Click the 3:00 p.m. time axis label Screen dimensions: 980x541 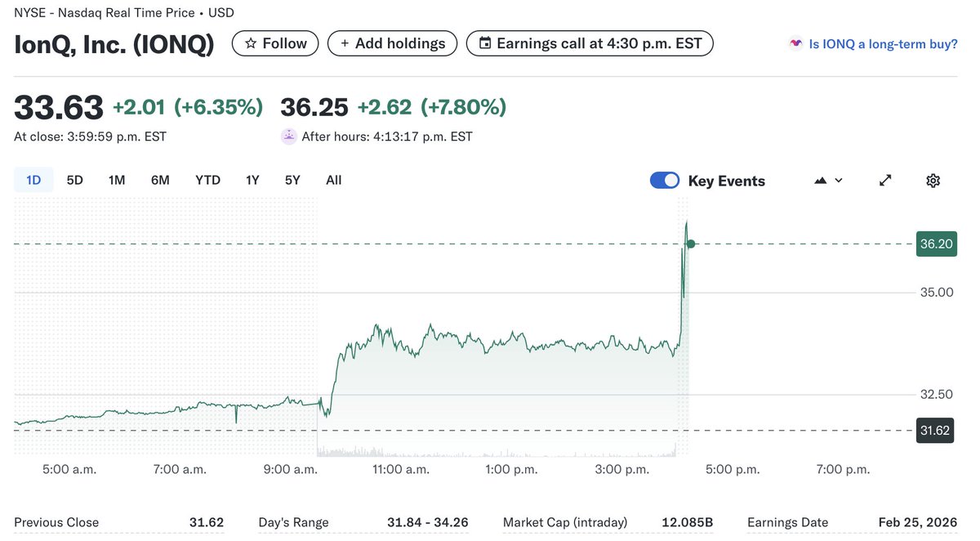point(622,469)
